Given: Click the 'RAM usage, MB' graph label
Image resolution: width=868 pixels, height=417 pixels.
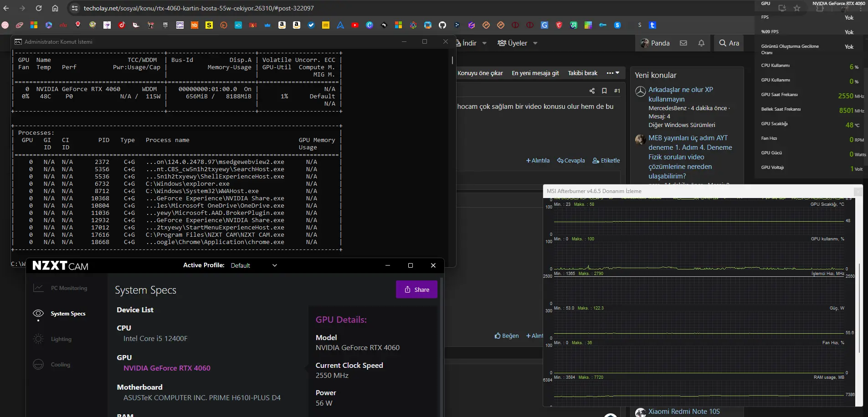Looking at the screenshot, I should point(829,377).
